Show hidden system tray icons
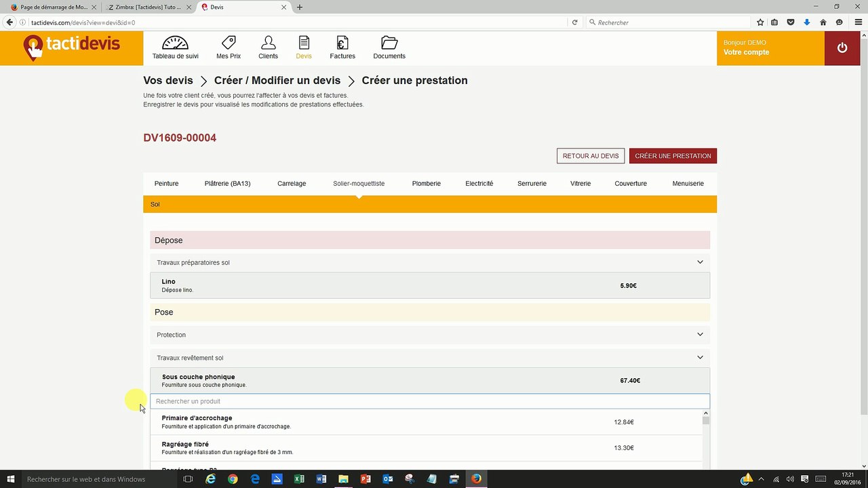Screen dimensions: 868x488 pos(761,479)
